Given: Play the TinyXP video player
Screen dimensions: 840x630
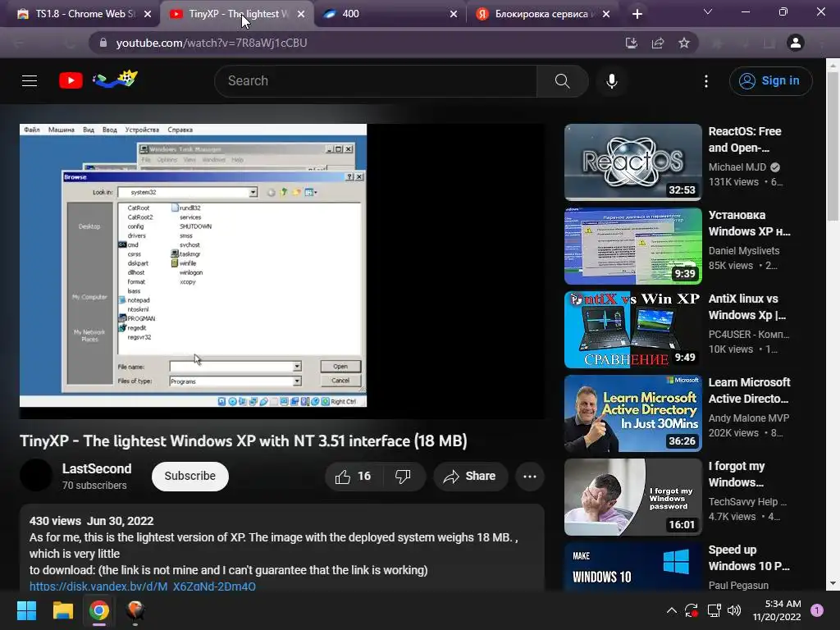Looking at the screenshot, I should click(x=282, y=271).
